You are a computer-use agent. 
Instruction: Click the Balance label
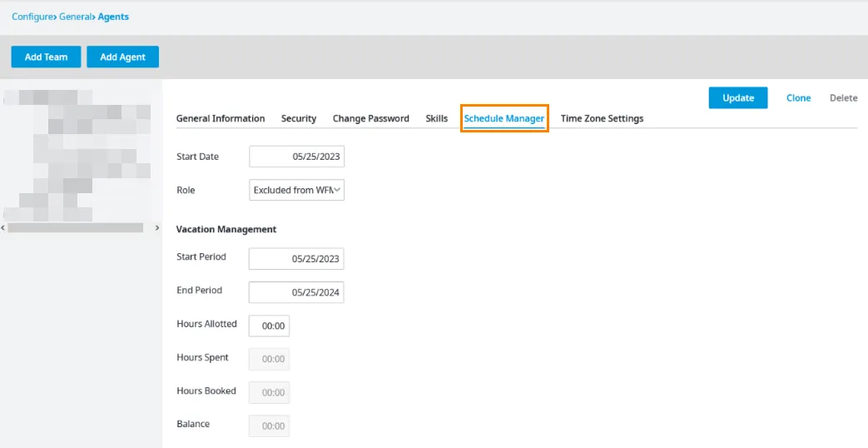193,424
